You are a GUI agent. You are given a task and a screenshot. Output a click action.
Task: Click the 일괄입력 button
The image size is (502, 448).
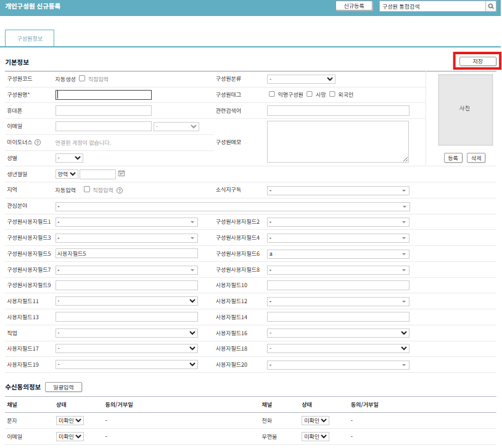pos(64,387)
